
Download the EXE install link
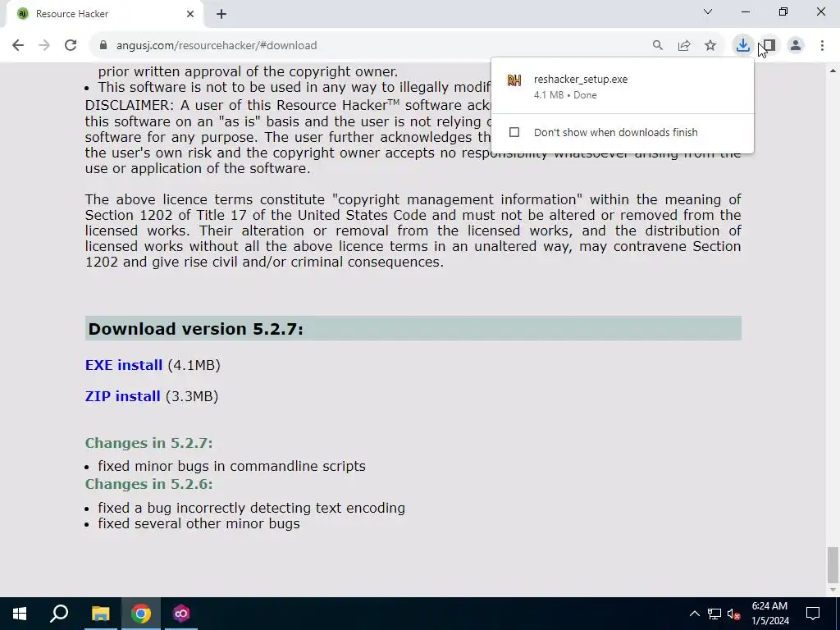tap(124, 365)
